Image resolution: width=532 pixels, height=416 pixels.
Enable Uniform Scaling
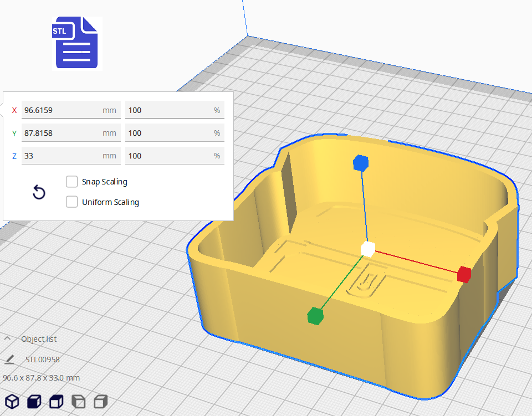71,202
